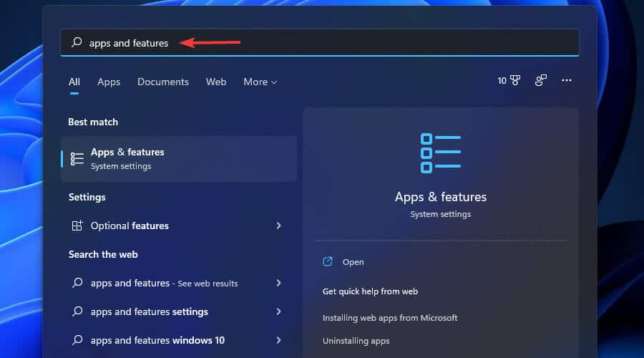Click the 'Settings' section heading
Screen dimensions: 644x358
click(x=87, y=198)
